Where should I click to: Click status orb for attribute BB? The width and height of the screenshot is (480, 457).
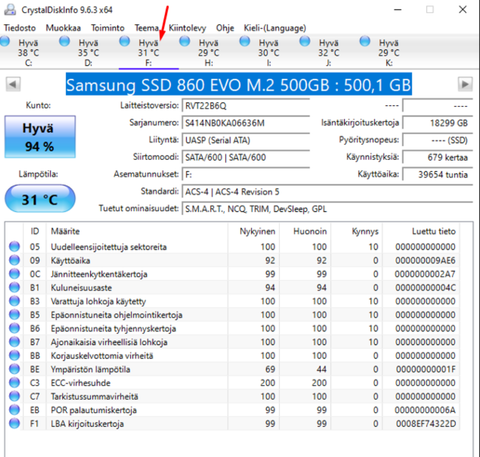[14, 356]
